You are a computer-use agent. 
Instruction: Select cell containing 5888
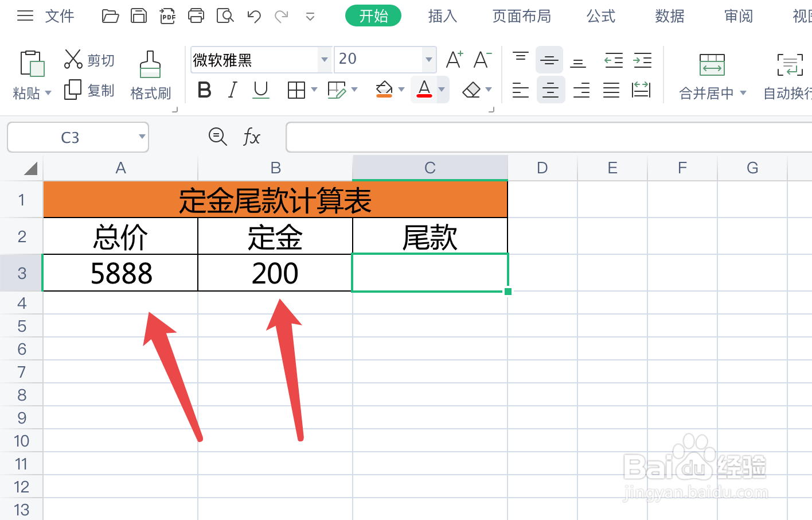[x=120, y=273]
